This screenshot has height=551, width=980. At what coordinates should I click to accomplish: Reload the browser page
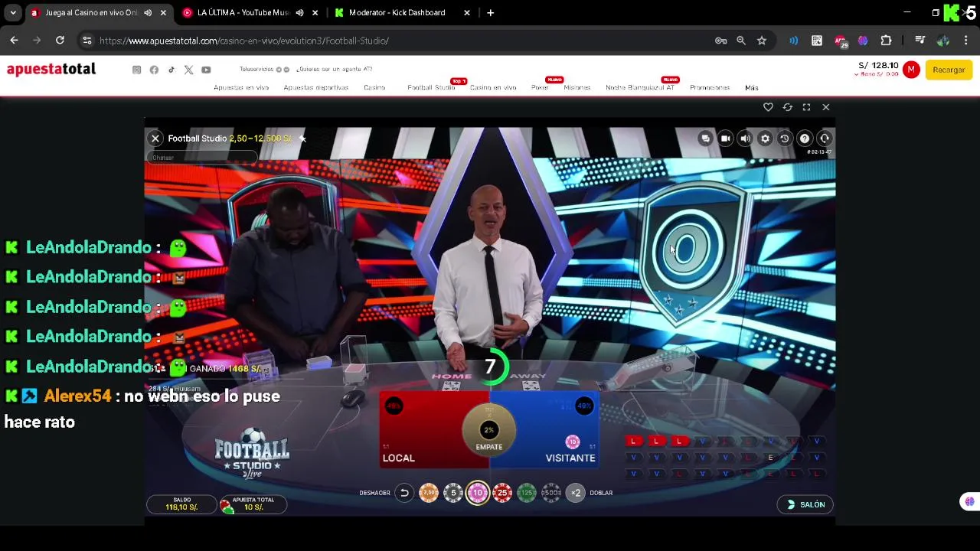pyautogui.click(x=60, y=41)
